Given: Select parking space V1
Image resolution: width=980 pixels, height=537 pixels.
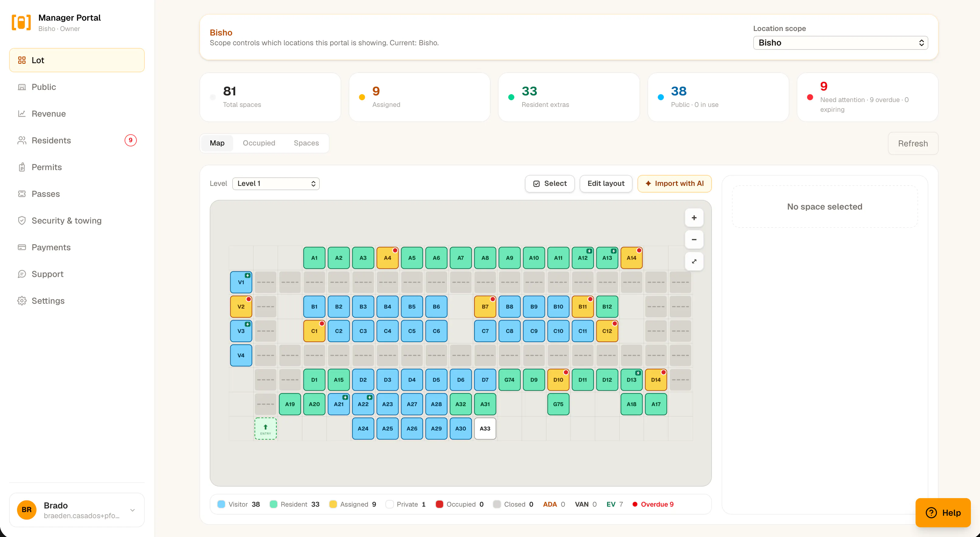Looking at the screenshot, I should 241,282.
